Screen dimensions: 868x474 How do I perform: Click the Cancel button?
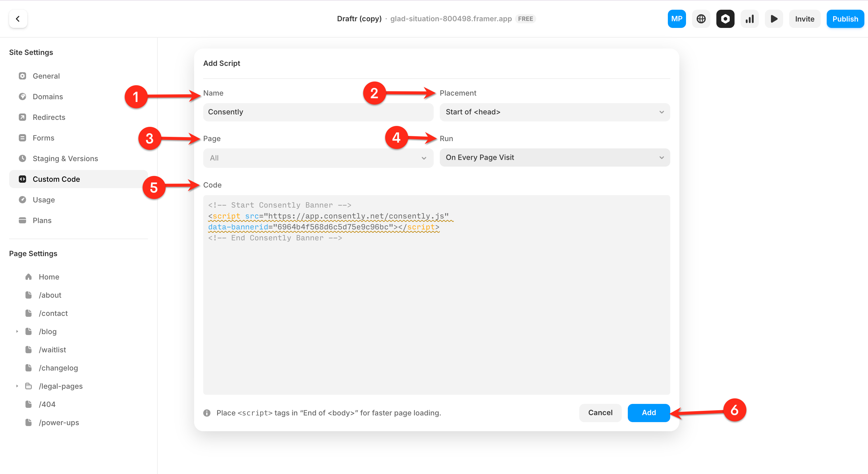pyautogui.click(x=600, y=413)
